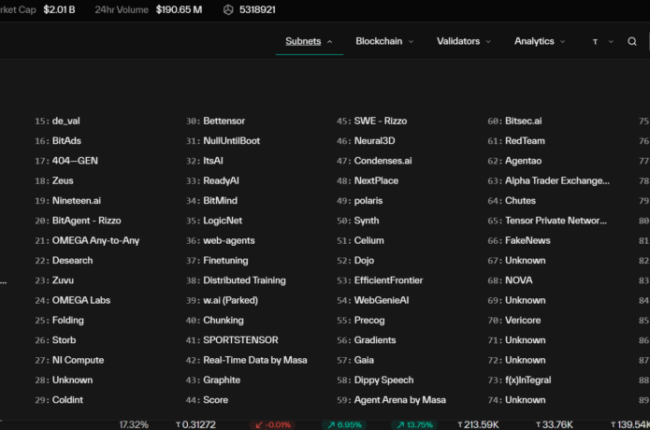Open subnet 60: Bitsec.ai
The image size is (650, 430).
pos(515,121)
